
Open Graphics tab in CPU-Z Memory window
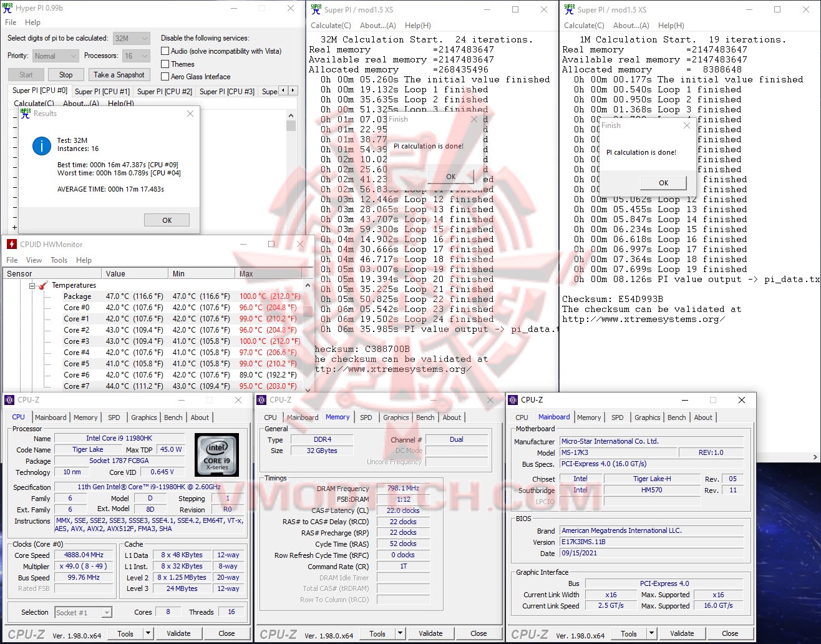(396, 417)
